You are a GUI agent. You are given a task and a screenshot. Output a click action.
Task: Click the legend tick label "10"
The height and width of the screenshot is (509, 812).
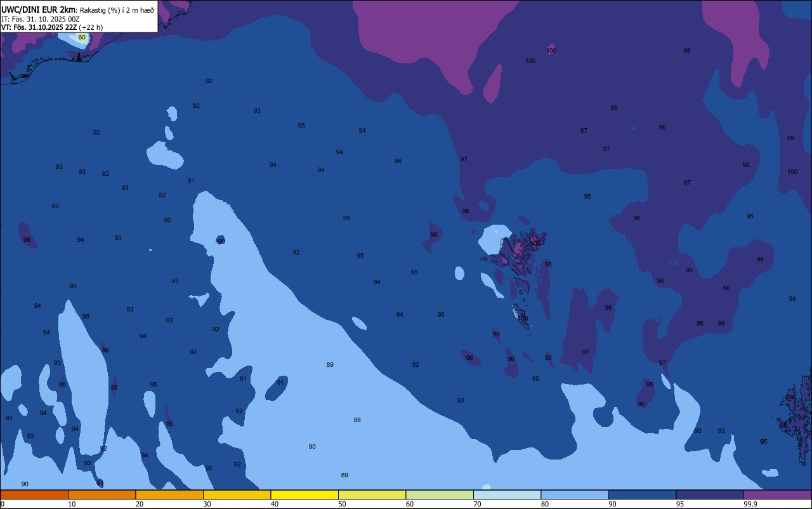tap(72, 504)
